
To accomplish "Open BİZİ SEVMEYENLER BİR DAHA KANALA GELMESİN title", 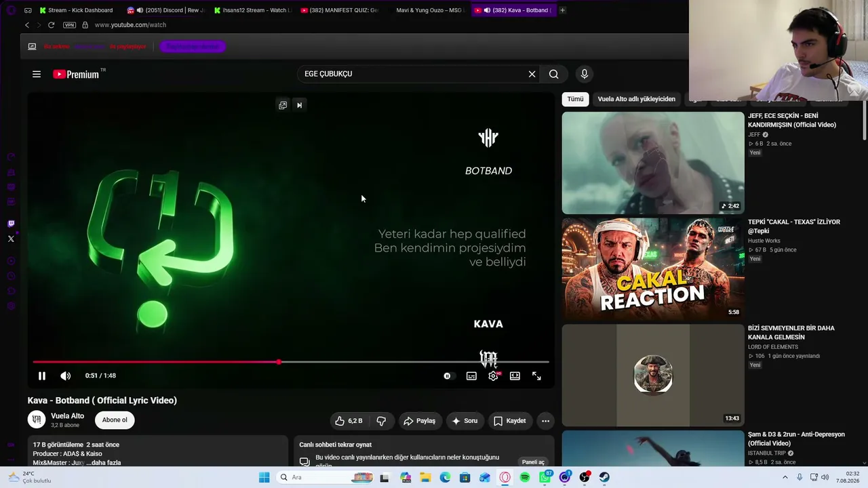I will (x=791, y=333).
